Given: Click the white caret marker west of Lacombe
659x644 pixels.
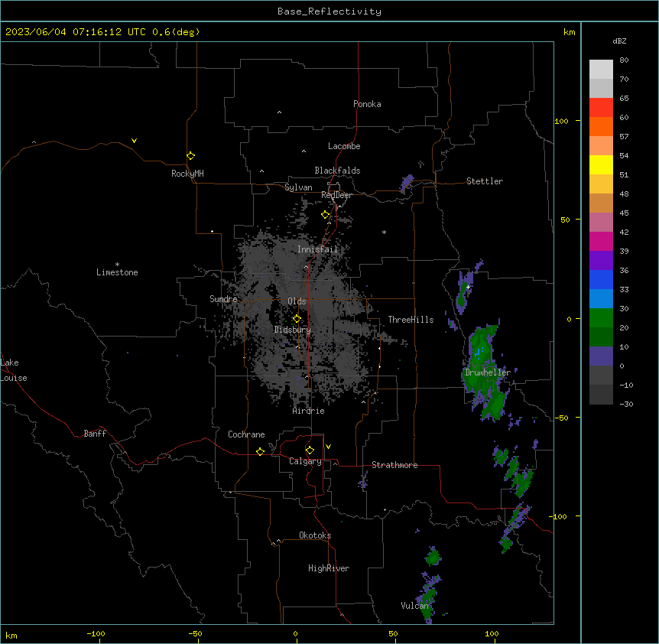Looking at the screenshot, I should point(304,151).
